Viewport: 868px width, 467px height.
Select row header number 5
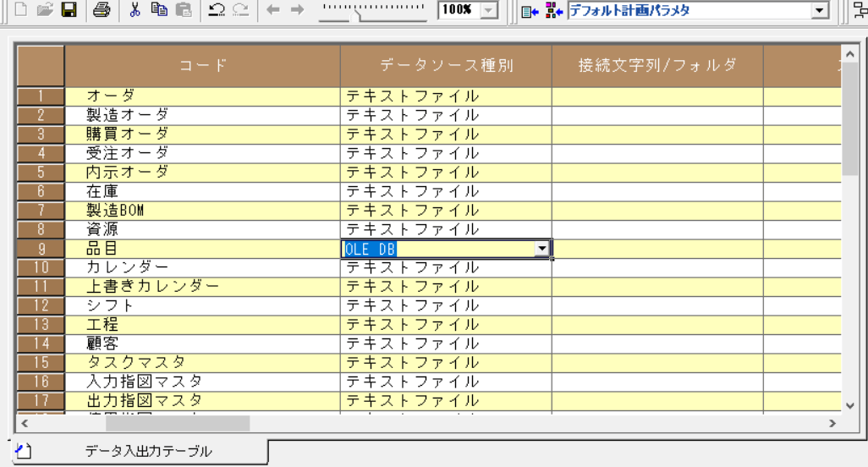[x=41, y=172]
